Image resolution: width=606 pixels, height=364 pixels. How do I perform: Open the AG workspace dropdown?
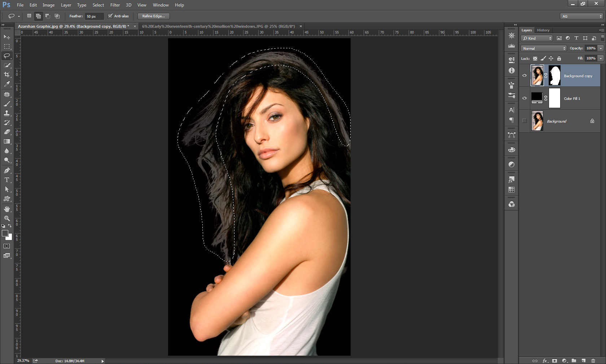581,16
